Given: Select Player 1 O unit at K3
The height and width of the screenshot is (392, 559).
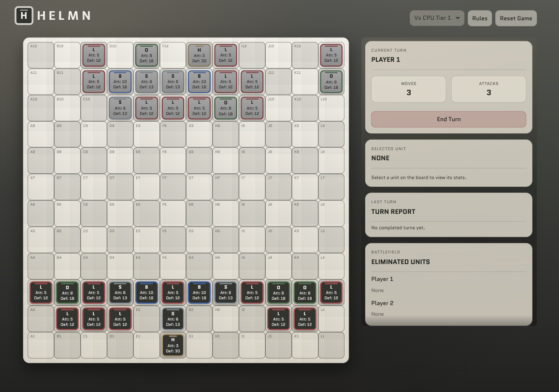Looking at the screenshot, I should coord(305,293).
